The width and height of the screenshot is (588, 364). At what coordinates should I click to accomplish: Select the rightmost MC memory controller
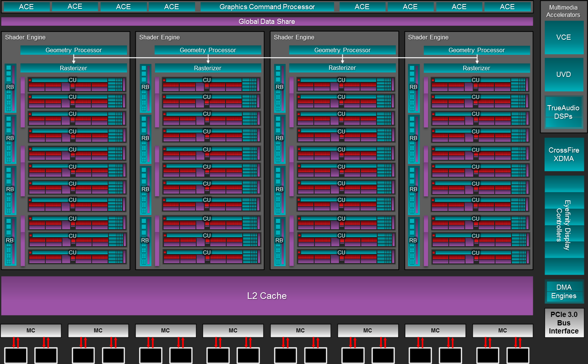(x=502, y=331)
